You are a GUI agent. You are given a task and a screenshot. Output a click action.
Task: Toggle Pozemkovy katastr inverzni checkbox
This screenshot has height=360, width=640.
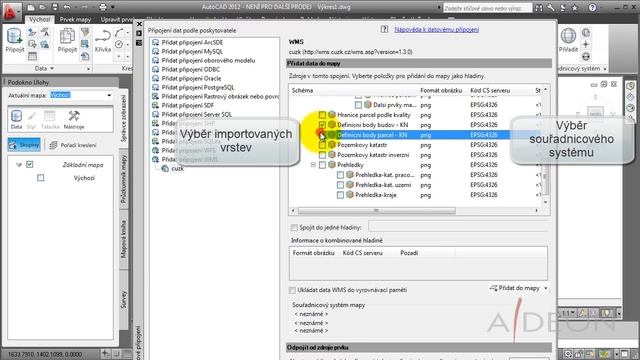point(322,155)
